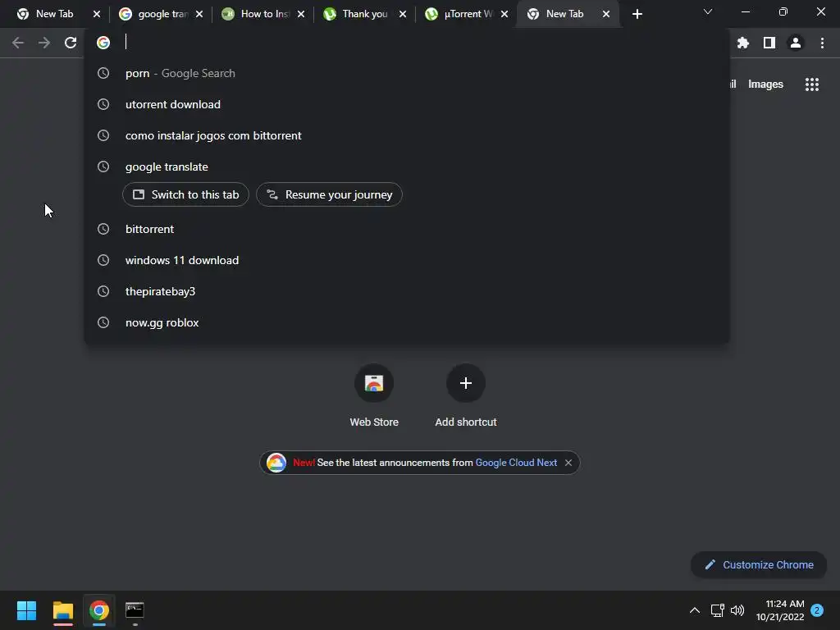The height and width of the screenshot is (630, 840).
Task: Open Chrome's three-dot menu
Action: pyautogui.click(x=822, y=43)
